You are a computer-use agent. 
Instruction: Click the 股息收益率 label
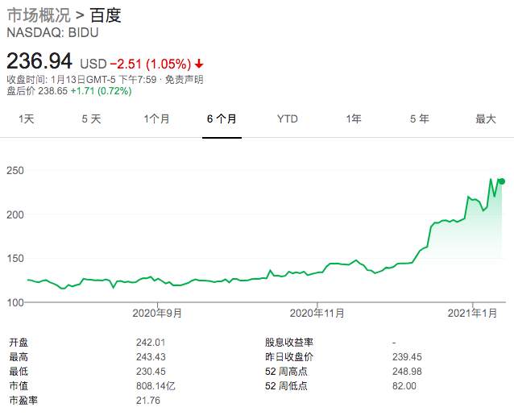click(289, 343)
